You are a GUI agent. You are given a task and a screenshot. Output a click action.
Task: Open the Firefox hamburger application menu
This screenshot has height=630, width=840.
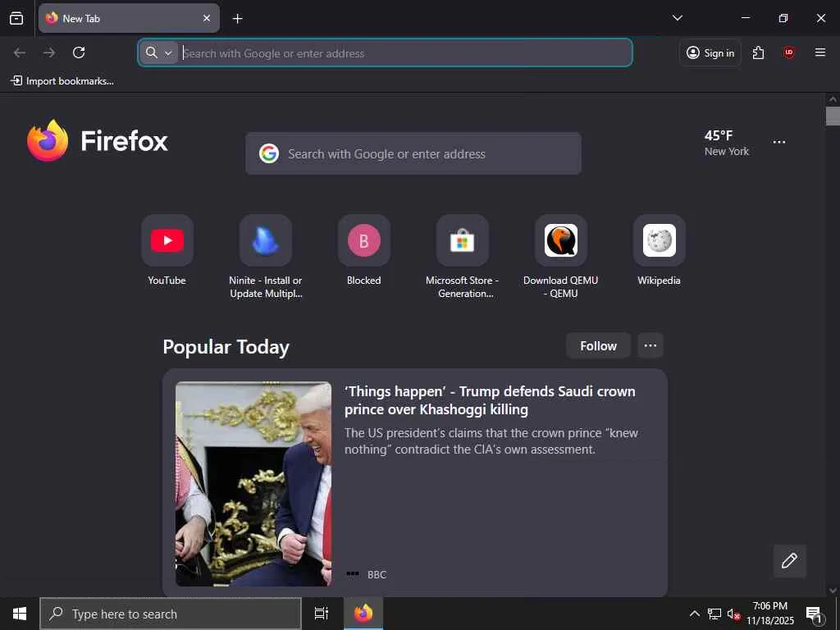[819, 52]
